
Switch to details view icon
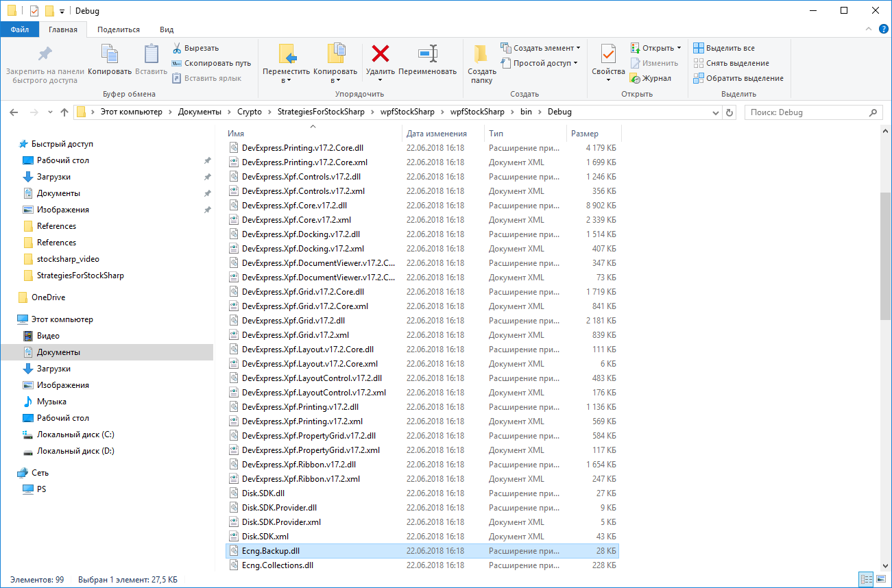[865, 580]
